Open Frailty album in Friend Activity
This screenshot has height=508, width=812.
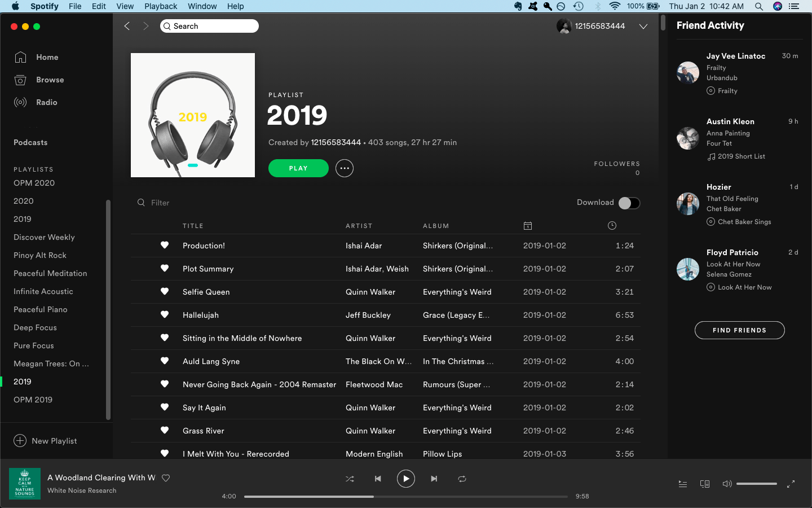point(727,91)
